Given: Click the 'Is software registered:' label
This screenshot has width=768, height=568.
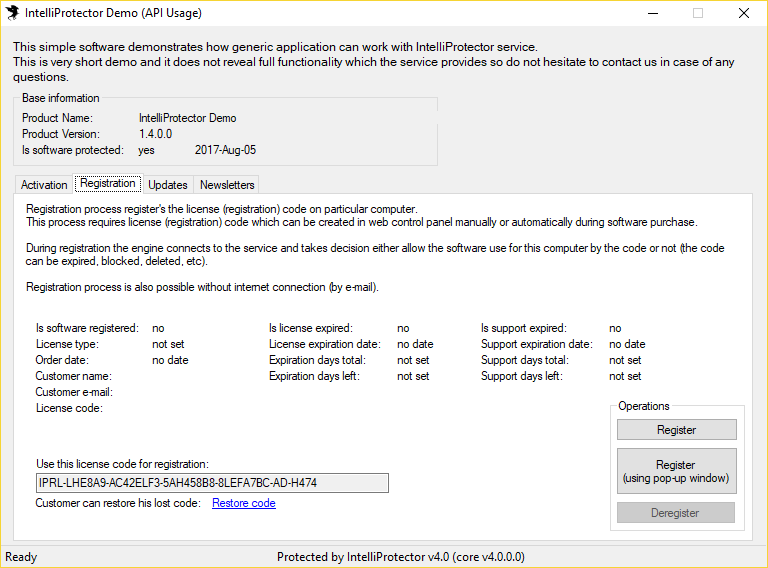Looking at the screenshot, I should (x=87, y=328).
